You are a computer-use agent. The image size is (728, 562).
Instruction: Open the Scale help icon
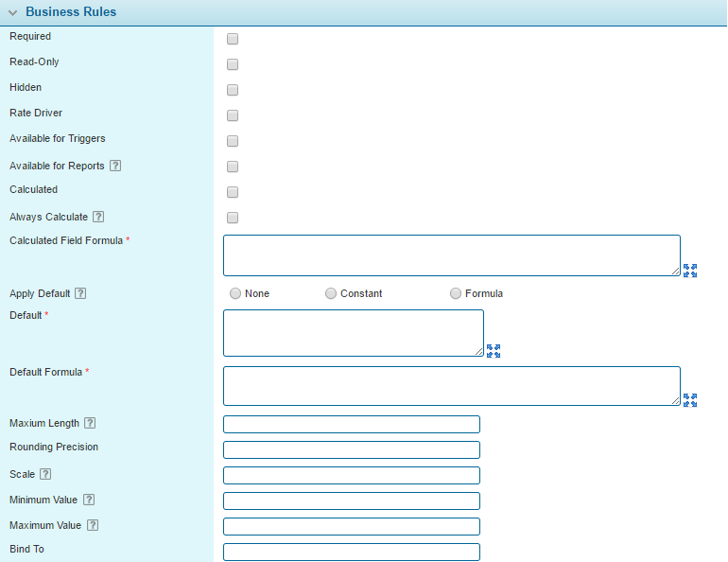[x=45, y=475]
